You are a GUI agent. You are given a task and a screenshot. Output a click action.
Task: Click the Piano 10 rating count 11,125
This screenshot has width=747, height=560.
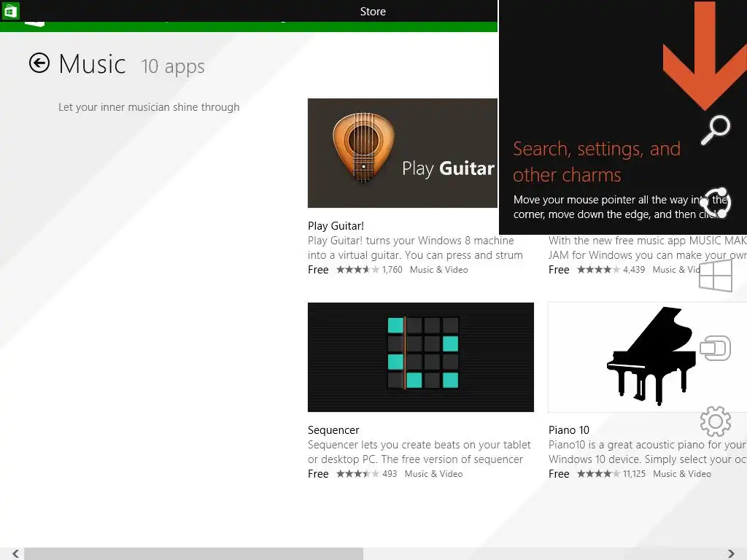click(634, 474)
